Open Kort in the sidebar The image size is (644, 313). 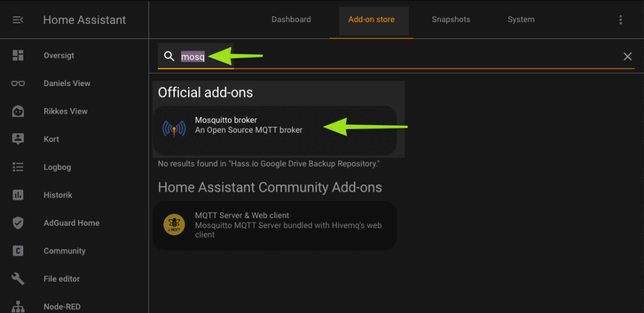(x=74, y=139)
